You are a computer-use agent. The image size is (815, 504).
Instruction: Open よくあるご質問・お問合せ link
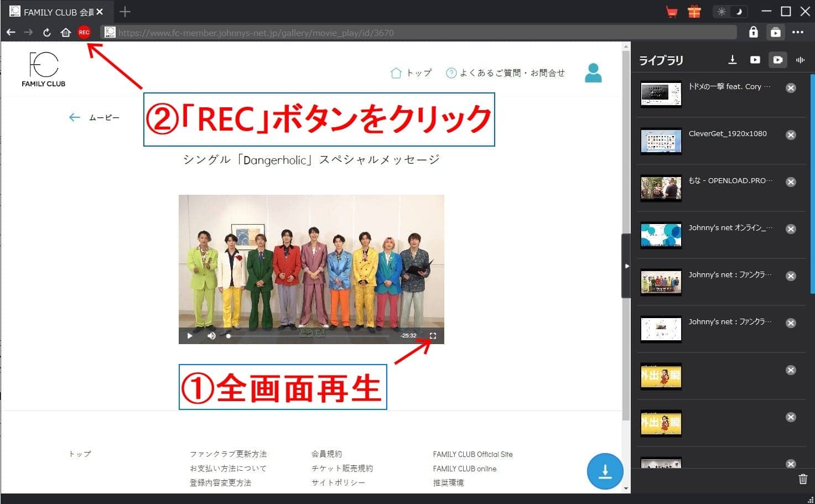(x=506, y=73)
